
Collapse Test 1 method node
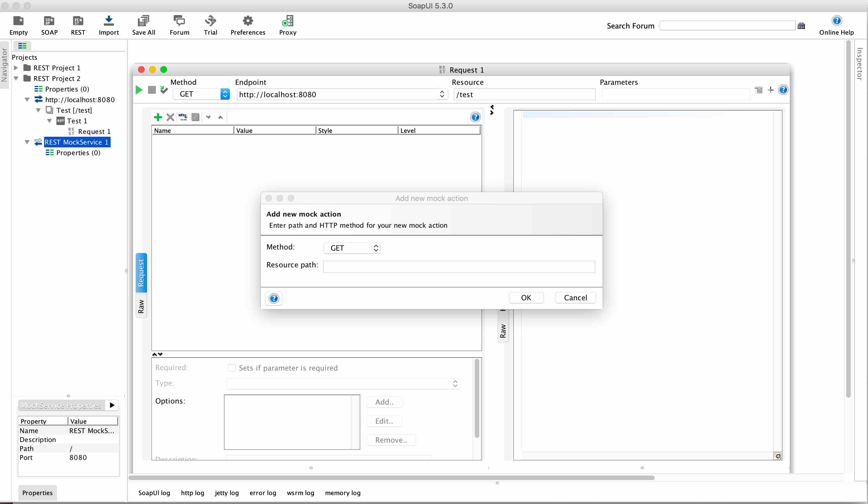pyautogui.click(x=49, y=121)
